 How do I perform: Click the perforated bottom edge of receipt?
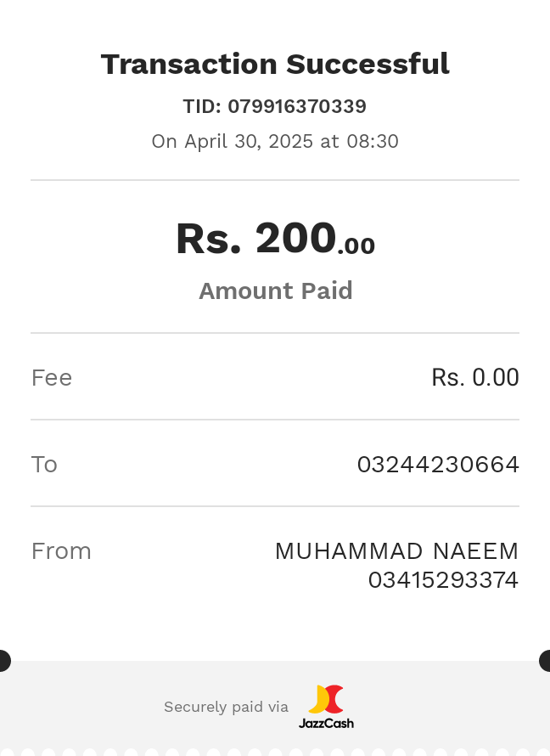click(275, 752)
